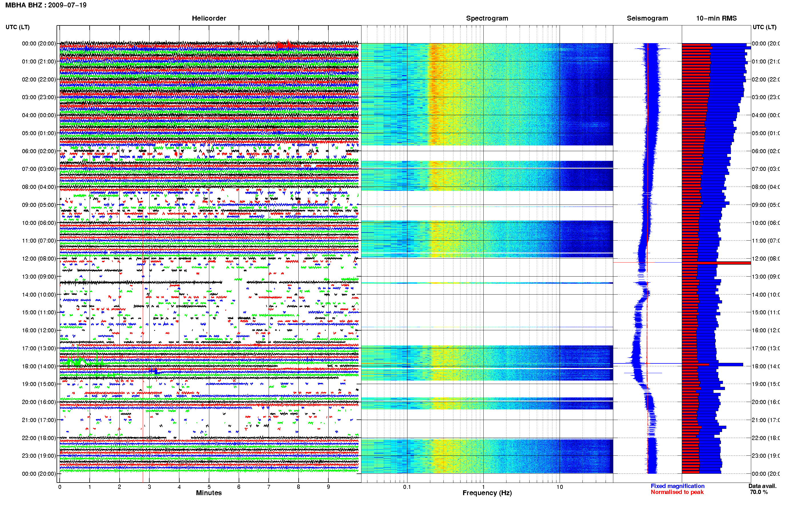Image resolution: width=812 pixels, height=508 pixels.
Task: Click the minute "0" tick label on Helicorder
Action: coord(60,487)
